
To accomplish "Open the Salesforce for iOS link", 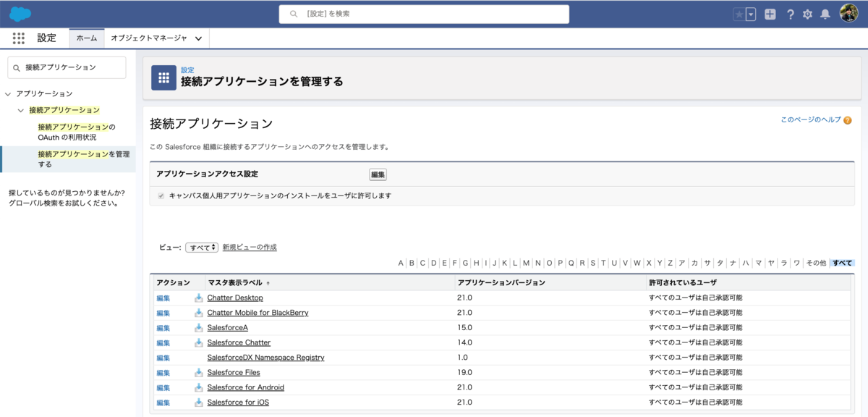I will pos(238,402).
